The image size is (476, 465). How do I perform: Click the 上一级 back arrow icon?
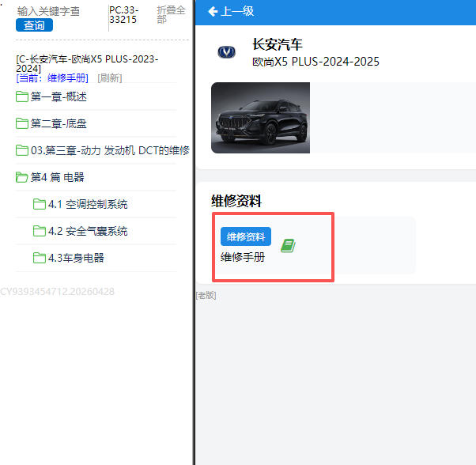click(213, 12)
